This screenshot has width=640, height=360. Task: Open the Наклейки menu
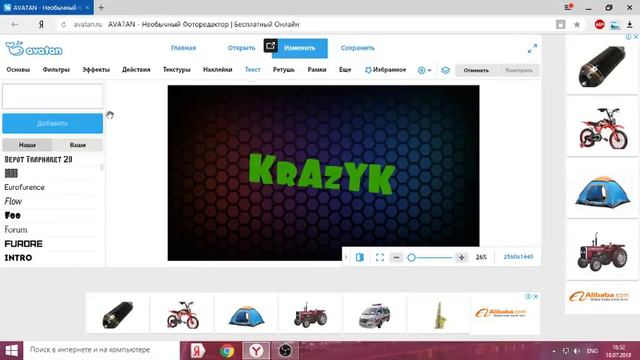coord(218,70)
